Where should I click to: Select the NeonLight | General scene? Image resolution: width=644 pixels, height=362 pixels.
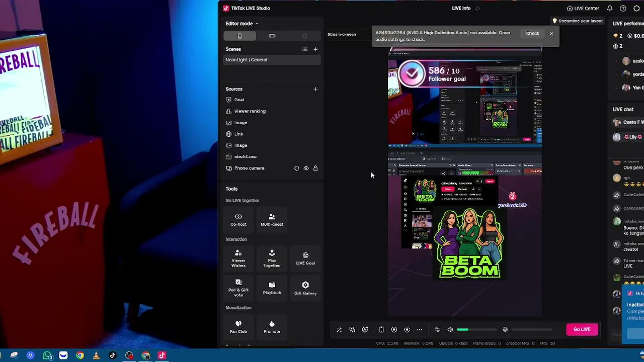tap(272, 60)
